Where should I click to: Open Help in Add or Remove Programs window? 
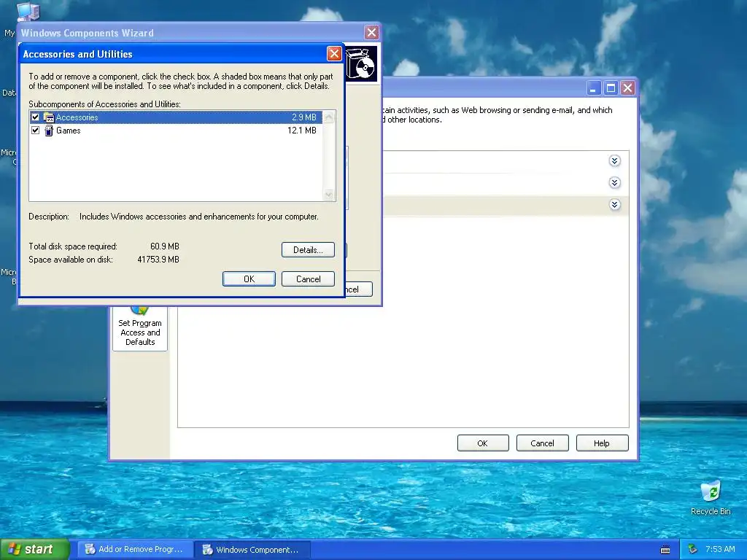(x=602, y=443)
